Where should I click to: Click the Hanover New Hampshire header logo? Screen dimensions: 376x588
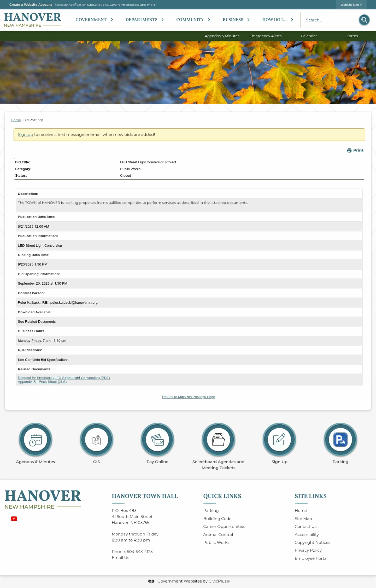coord(33,20)
